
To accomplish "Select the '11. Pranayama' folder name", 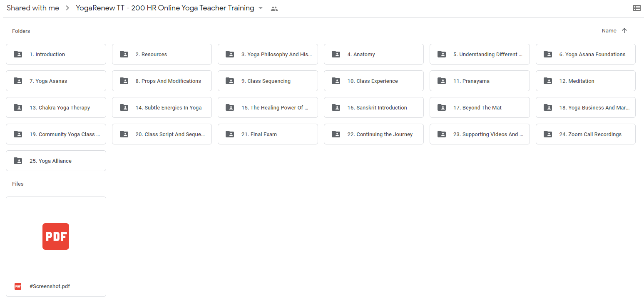I will coord(471,81).
